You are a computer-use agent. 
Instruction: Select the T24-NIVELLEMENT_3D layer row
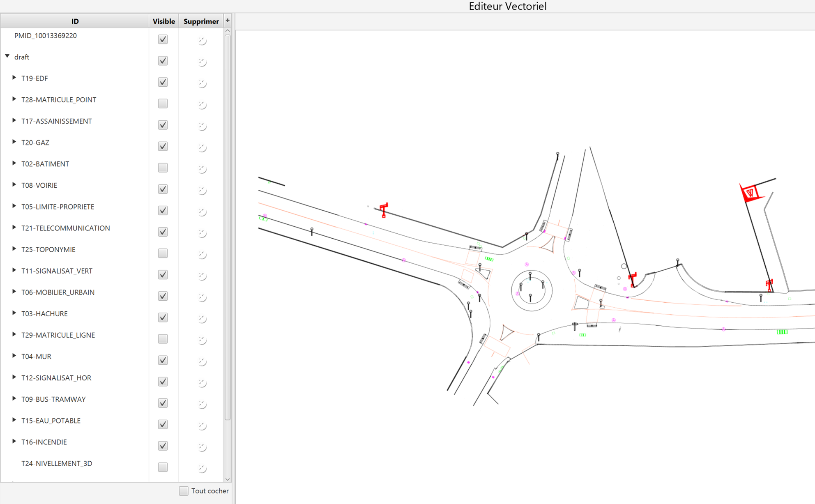(x=57, y=463)
